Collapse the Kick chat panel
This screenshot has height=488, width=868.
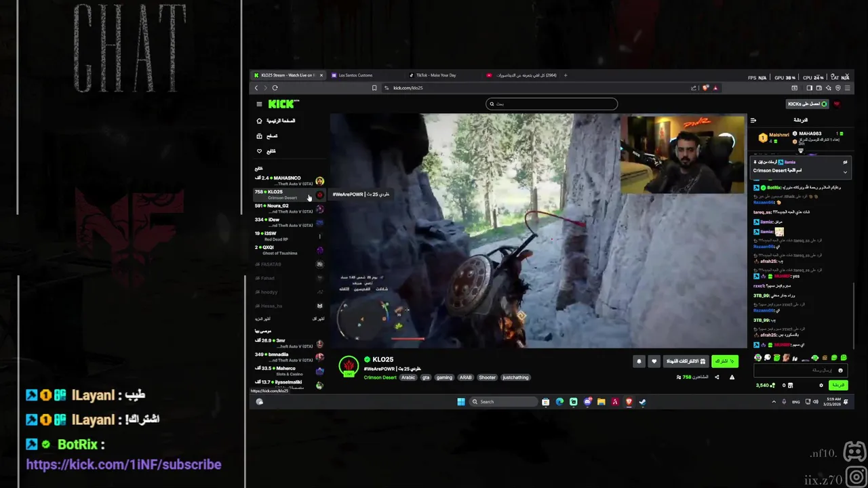click(753, 120)
